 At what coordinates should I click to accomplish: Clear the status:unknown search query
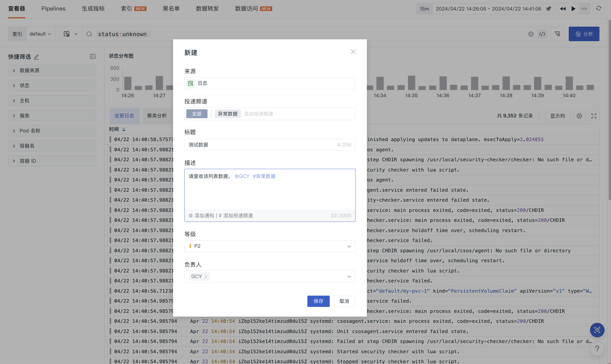click(531, 34)
